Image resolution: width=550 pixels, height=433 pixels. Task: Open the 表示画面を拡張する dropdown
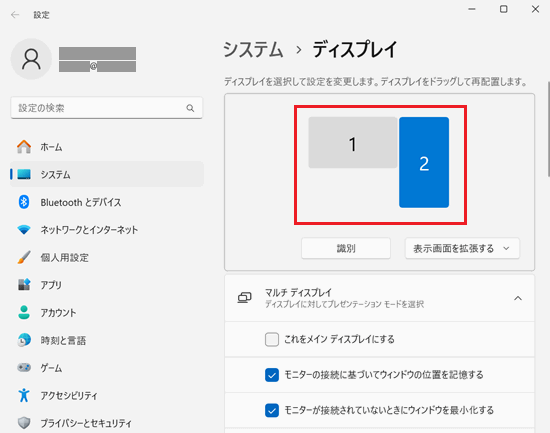tap(462, 248)
